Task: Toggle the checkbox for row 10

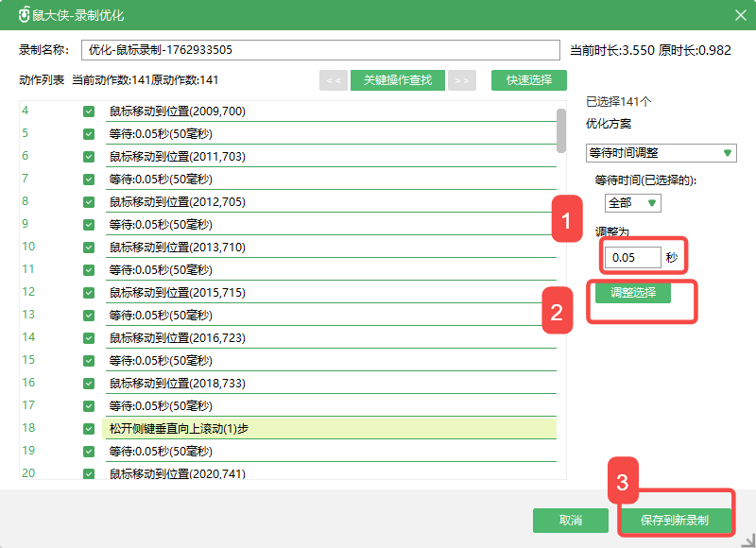Action: coord(89,248)
